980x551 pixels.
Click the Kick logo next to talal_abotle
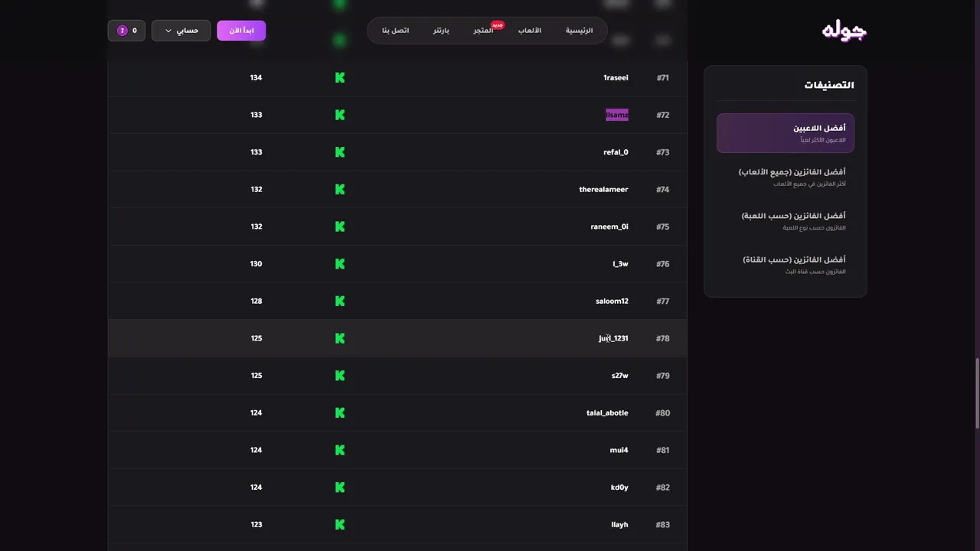pyautogui.click(x=340, y=413)
